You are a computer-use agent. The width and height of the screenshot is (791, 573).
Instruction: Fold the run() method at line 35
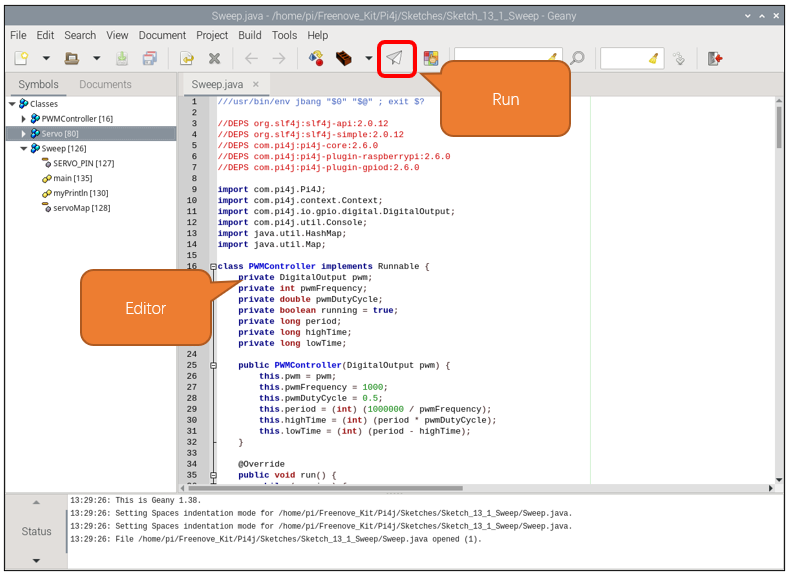coord(213,475)
